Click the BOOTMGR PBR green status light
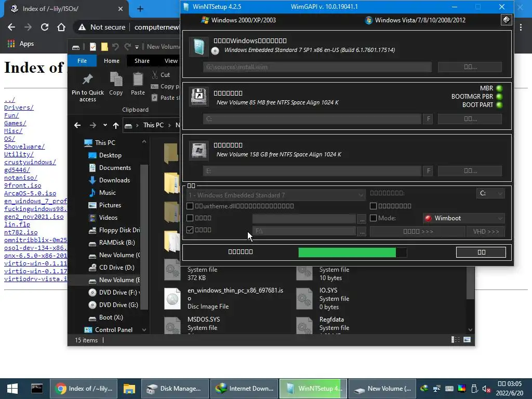 click(x=499, y=96)
